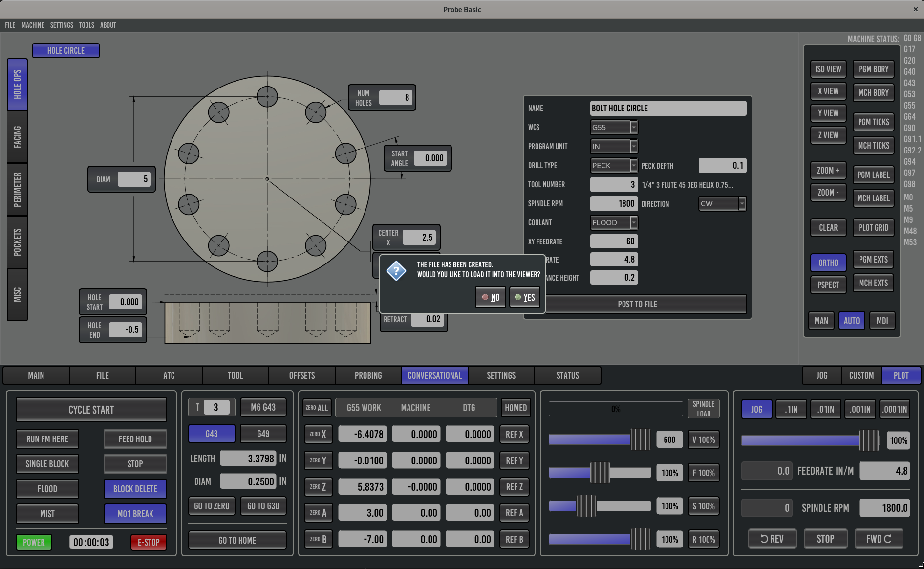Toggle PLOT GRID display
Viewport: 924px width, 569px height.
pyautogui.click(x=873, y=227)
